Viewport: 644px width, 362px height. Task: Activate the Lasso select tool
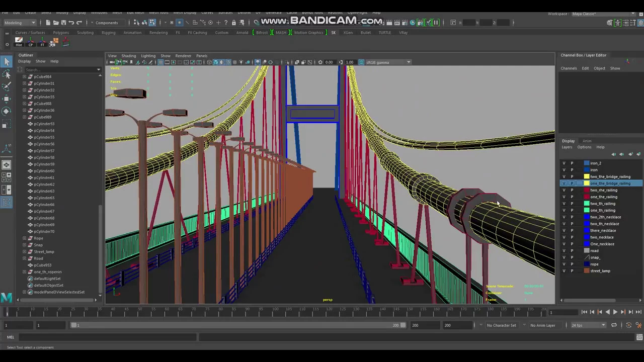point(7,74)
